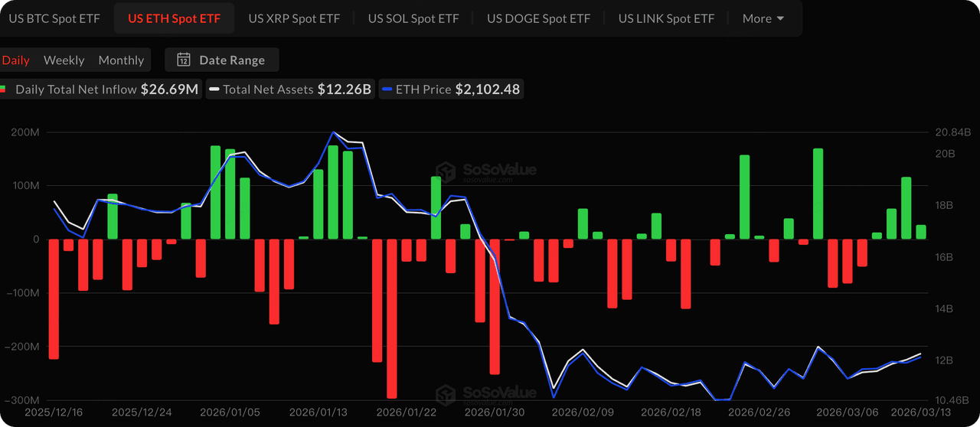Select US XRP Spot ETF tab
This screenshot has height=427, width=980.
294,18
